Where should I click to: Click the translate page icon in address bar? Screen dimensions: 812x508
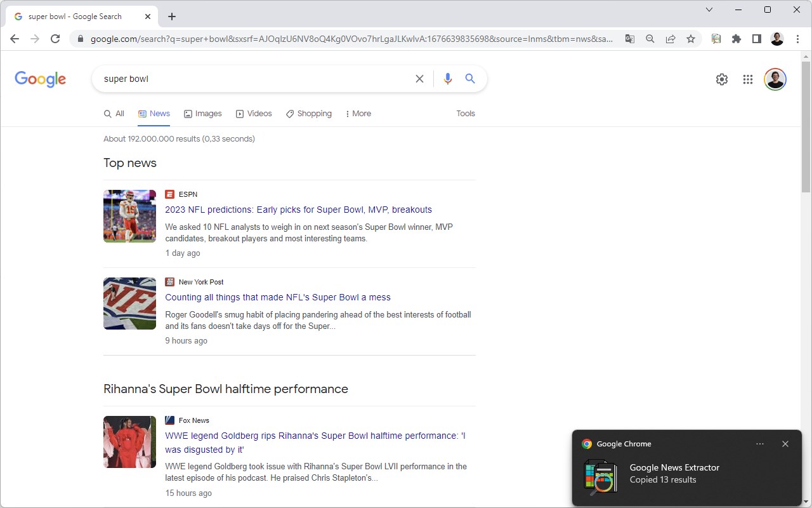click(x=630, y=39)
